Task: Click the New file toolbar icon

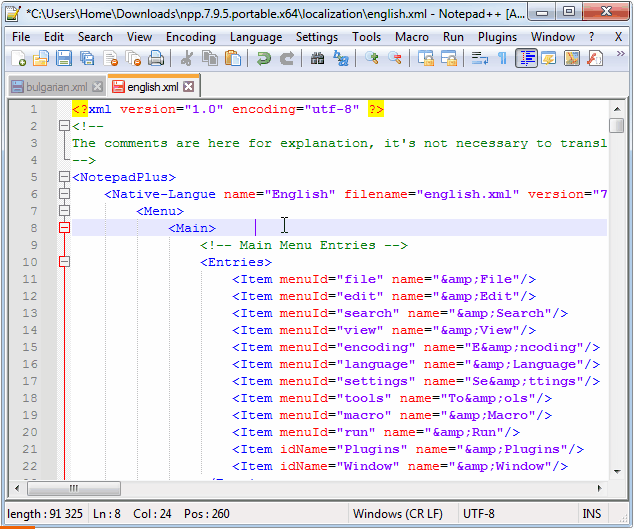Action: coord(18,59)
